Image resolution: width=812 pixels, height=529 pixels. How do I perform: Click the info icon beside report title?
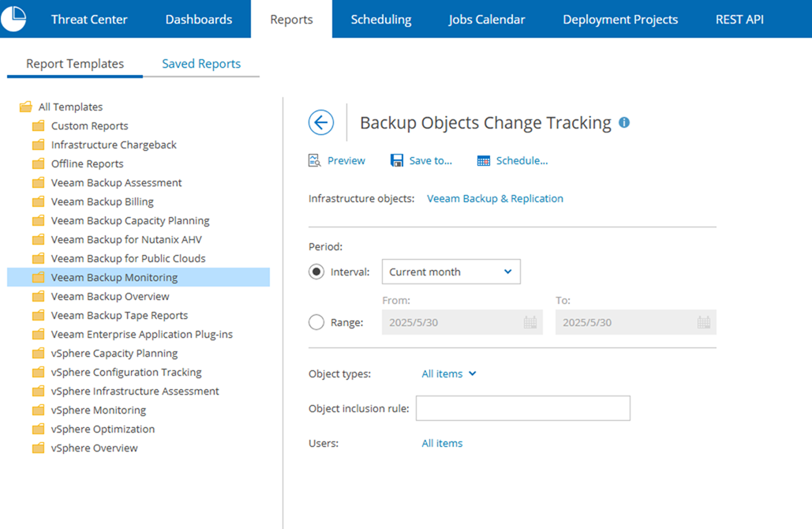click(624, 122)
